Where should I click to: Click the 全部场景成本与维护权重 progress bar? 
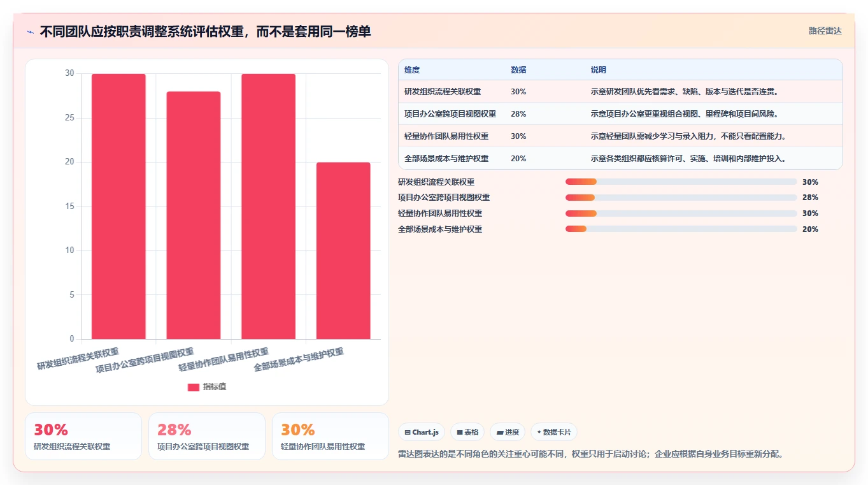[681, 229]
